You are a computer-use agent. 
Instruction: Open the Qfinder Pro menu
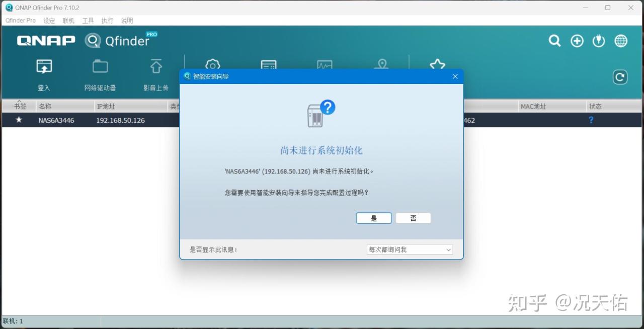click(x=21, y=21)
